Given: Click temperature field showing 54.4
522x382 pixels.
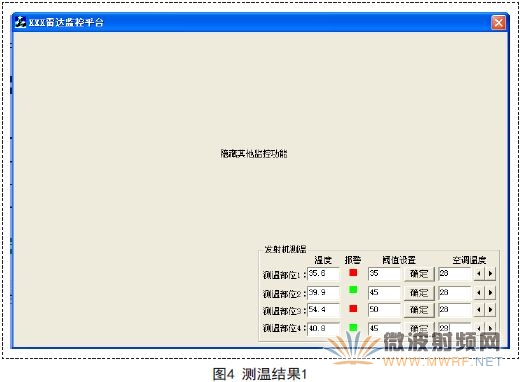Looking at the screenshot, I should tap(323, 310).
